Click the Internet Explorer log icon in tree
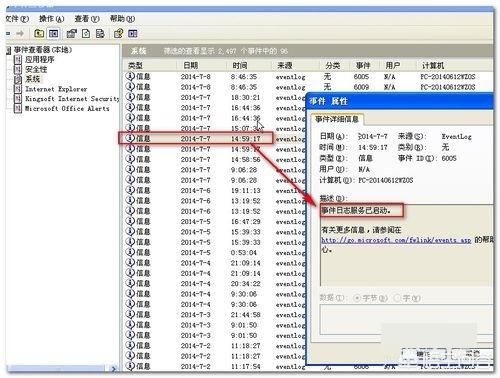Screen dimensions: 500x378 (x=18, y=89)
